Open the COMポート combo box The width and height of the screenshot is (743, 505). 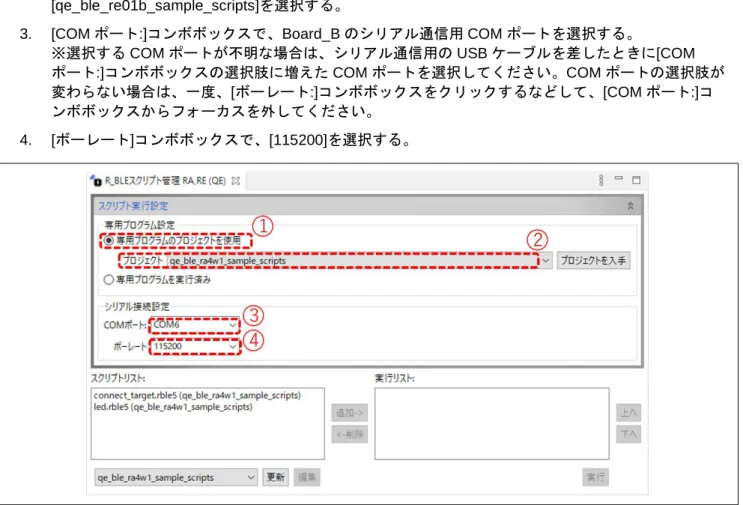[x=194, y=325]
